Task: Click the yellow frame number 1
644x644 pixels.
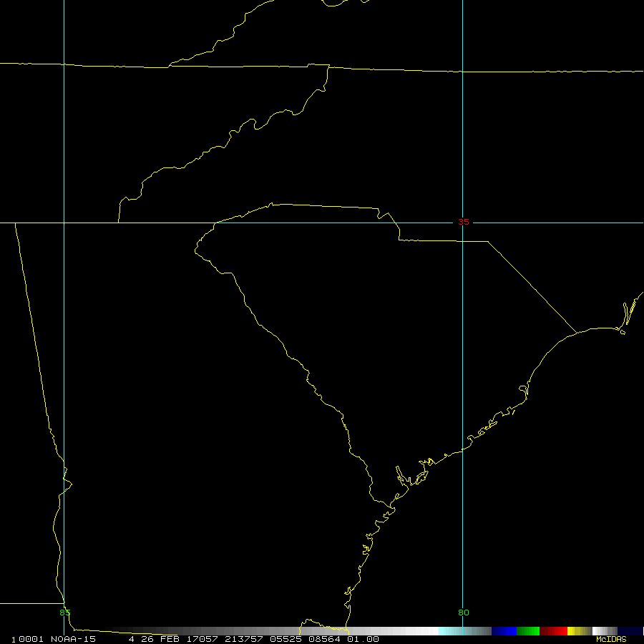Action: coord(14,640)
